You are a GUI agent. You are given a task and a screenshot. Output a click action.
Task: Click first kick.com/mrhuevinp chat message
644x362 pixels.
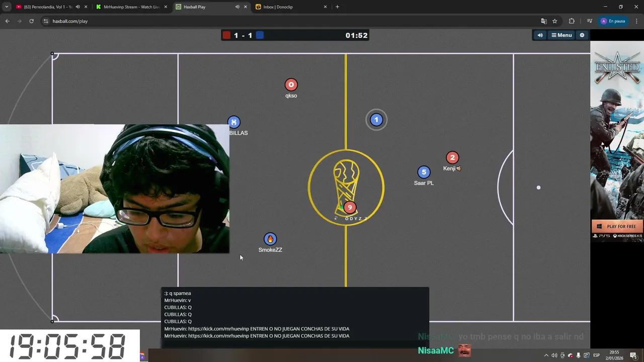pyautogui.click(x=257, y=329)
